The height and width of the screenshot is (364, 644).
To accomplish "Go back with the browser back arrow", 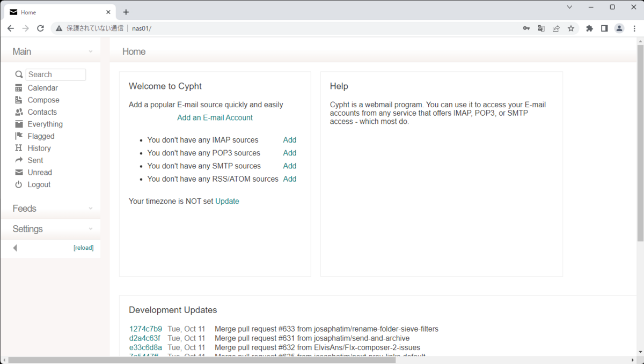I will (x=11, y=28).
